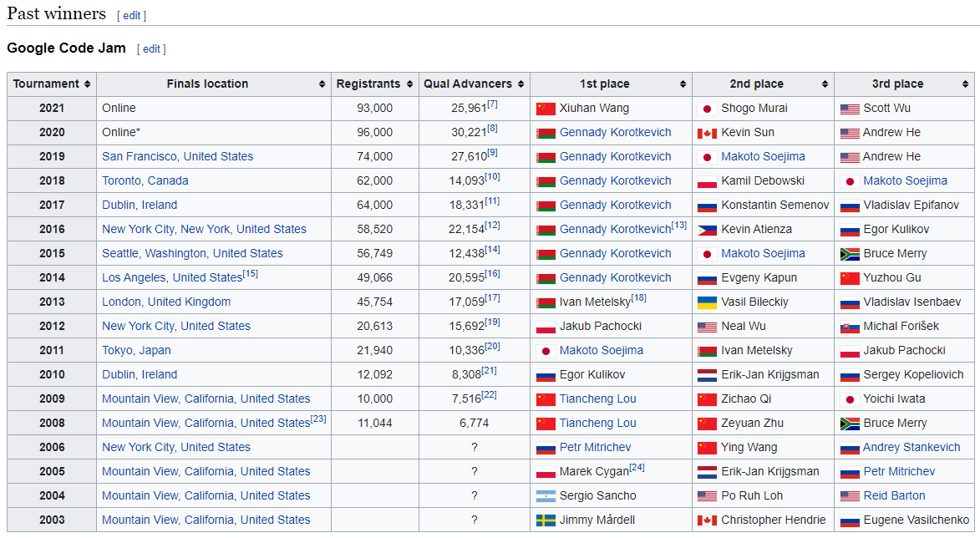980x538 pixels.
Task: Select the Online* finals location cell
Action: (x=214, y=133)
